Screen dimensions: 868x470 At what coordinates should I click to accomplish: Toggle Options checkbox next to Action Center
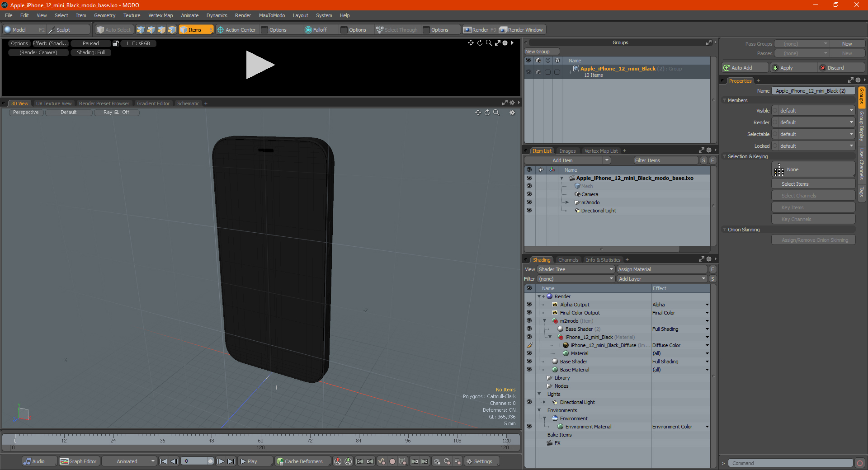(265, 30)
